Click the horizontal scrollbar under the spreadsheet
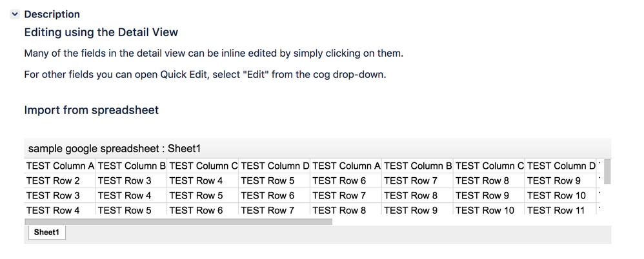The image size is (644, 259). 178,222
